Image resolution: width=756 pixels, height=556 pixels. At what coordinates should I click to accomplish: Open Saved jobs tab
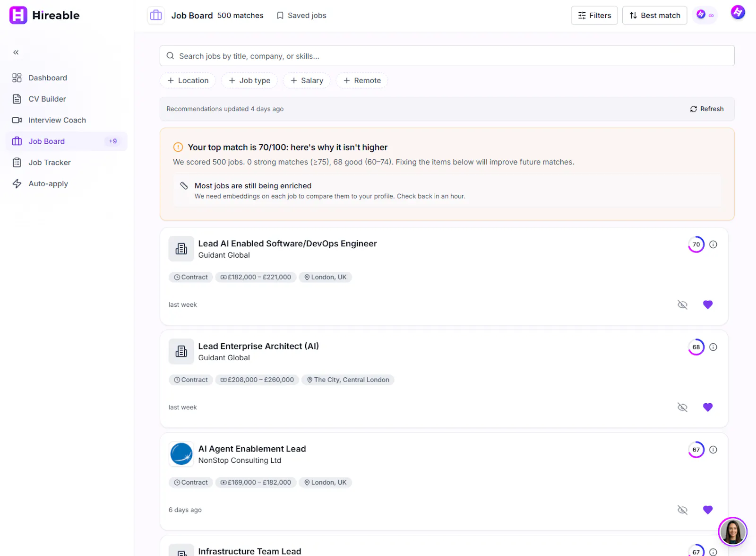click(x=301, y=16)
